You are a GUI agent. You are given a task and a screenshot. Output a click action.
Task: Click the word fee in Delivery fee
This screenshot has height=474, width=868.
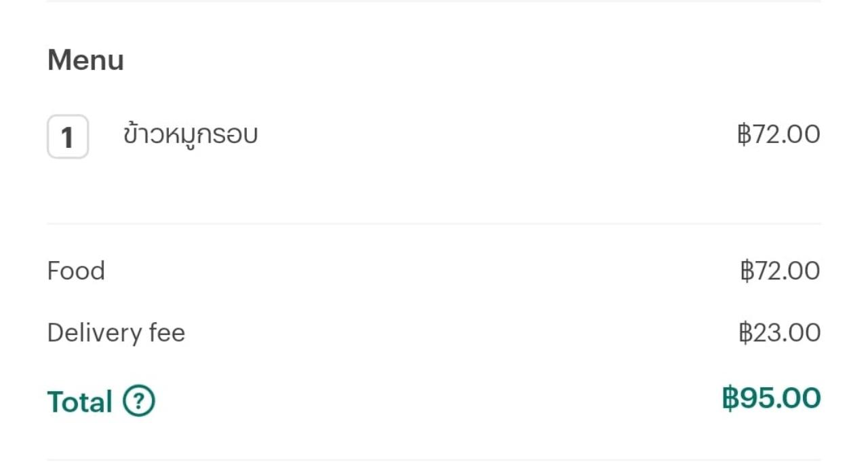[x=166, y=333]
